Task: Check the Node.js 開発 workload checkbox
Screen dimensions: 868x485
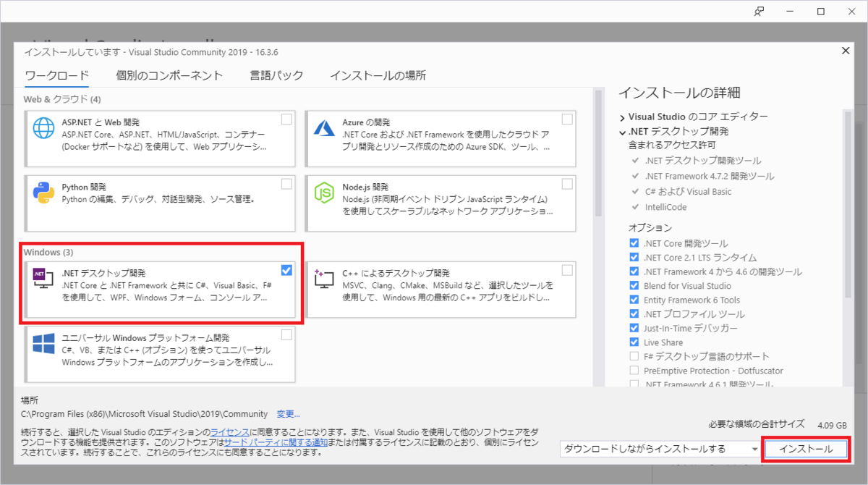Action: pos(566,184)
